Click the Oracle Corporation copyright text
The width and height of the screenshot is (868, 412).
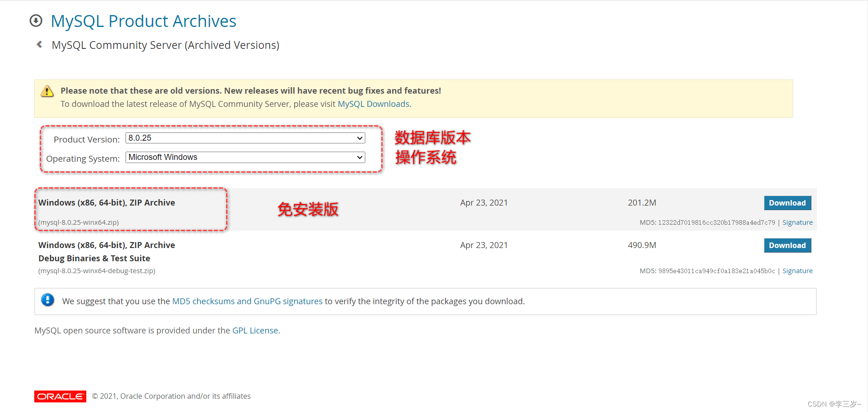point(171,396)
